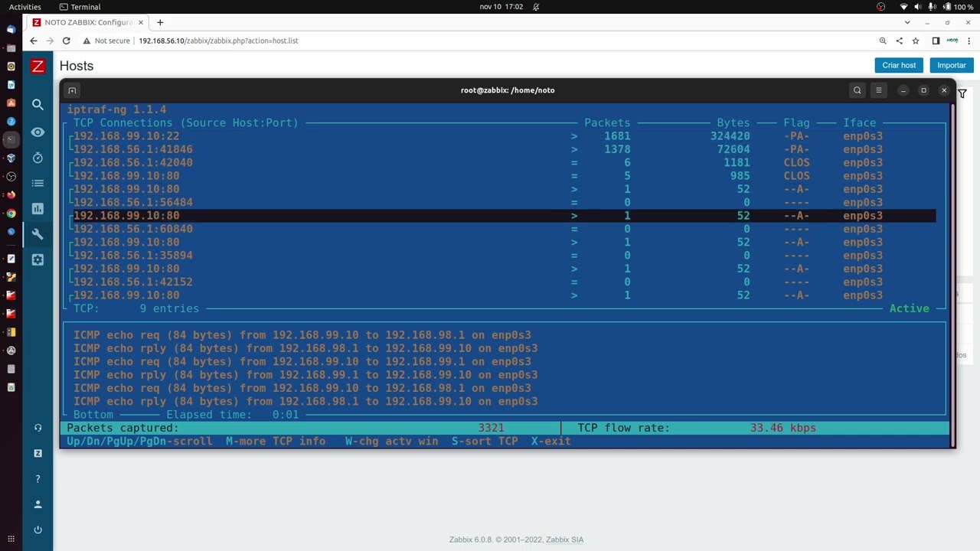The width and height of the screenshot is (980, 551).
Task: Open a new browser tab
Action: click(x=160, y=22)
